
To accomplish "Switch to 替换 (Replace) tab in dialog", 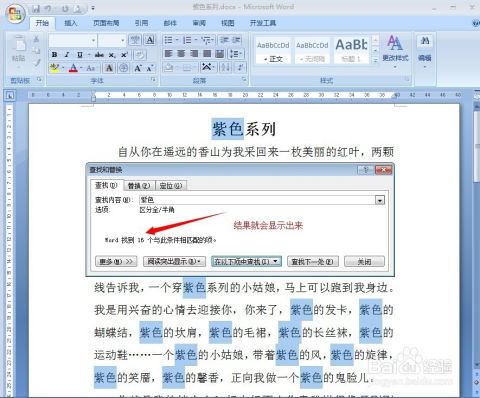I will [x=139, y=186].
